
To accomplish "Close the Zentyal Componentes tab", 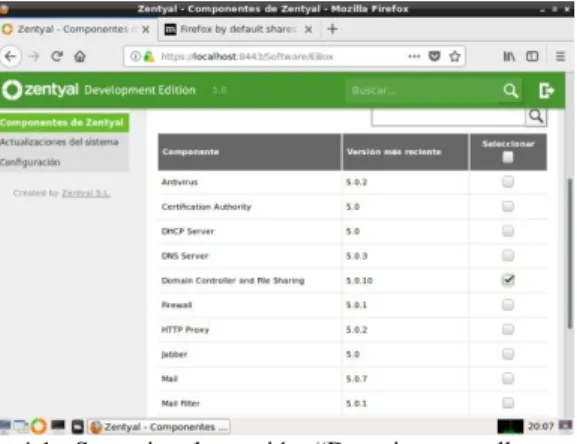I will point(146,29).
